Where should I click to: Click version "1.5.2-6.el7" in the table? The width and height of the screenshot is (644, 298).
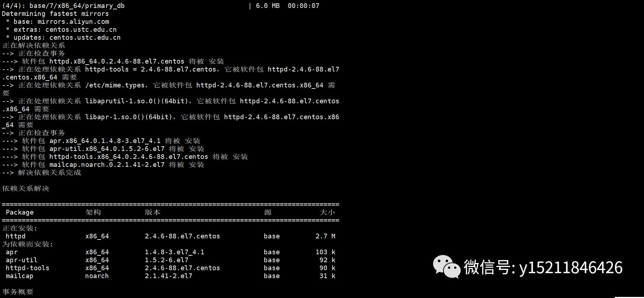point(166,260)
